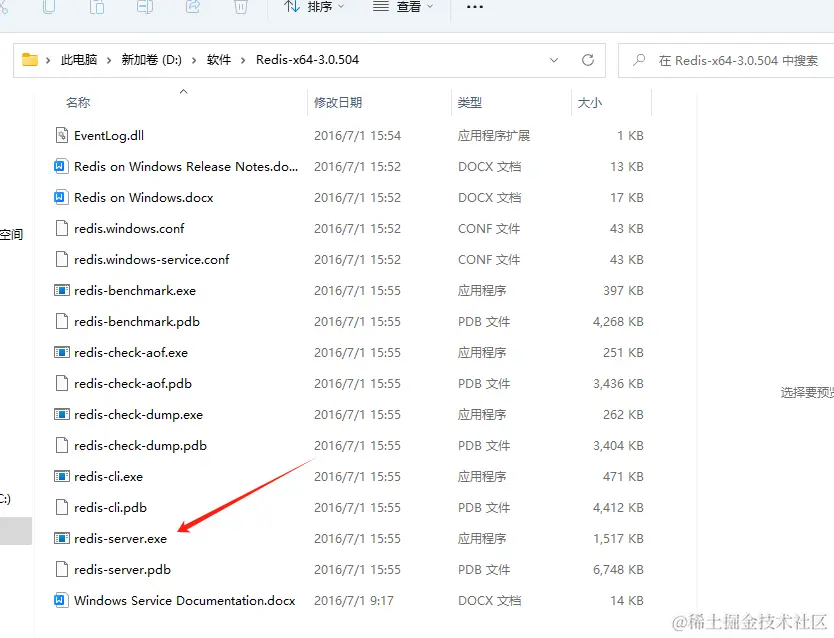Select the redis-check-dump.exe application icon
Image resolution: width=834 pixels, height=638 pixels.
click(x=62, y=415)
